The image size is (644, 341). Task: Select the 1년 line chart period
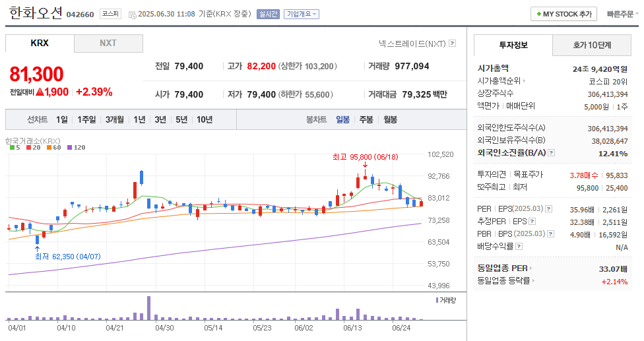[140, 119]
